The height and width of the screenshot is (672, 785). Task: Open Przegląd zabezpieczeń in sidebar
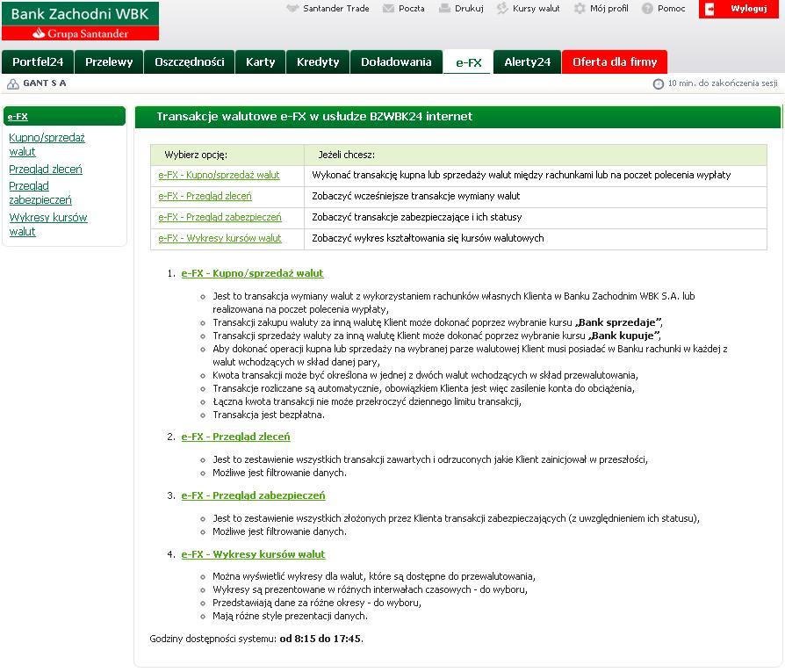(40, 192)
